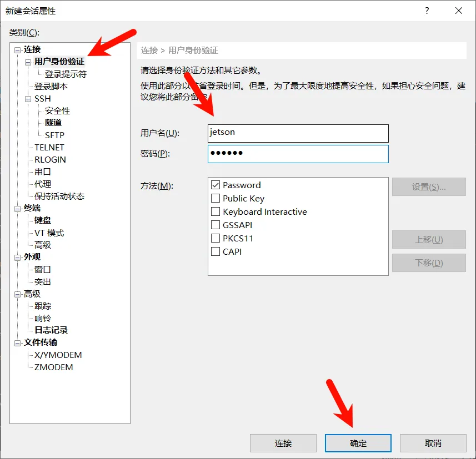Select the 文件传输 tree label
476x459 pixels.
41,342
